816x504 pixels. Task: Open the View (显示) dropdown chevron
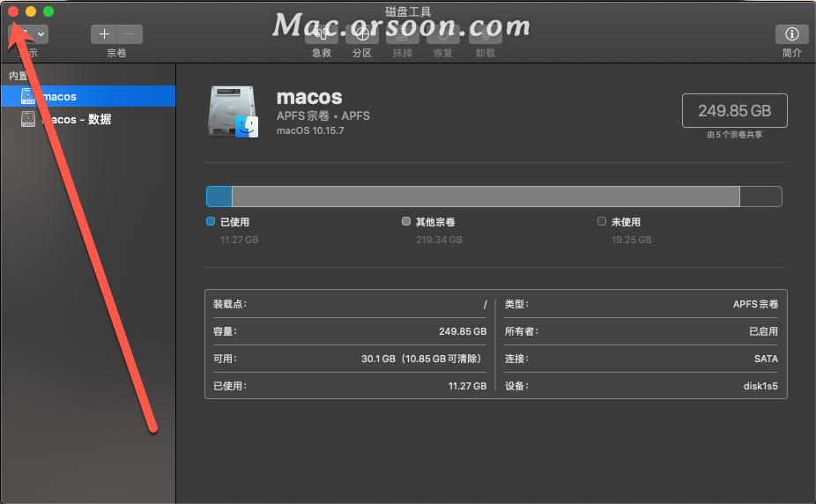41,35
